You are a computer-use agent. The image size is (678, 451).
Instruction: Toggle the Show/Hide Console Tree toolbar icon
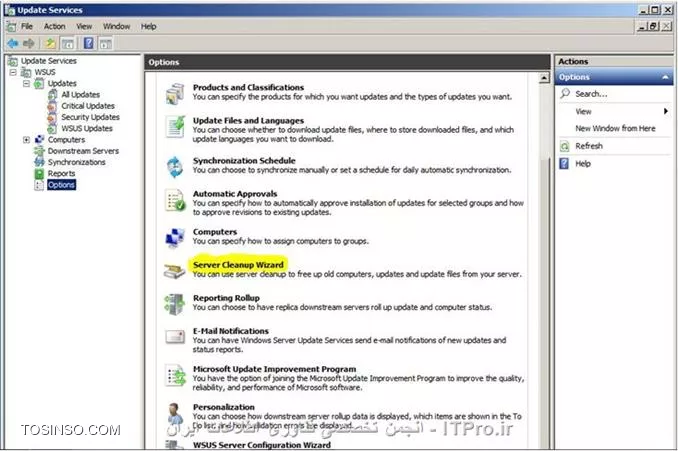coord(68,43)
